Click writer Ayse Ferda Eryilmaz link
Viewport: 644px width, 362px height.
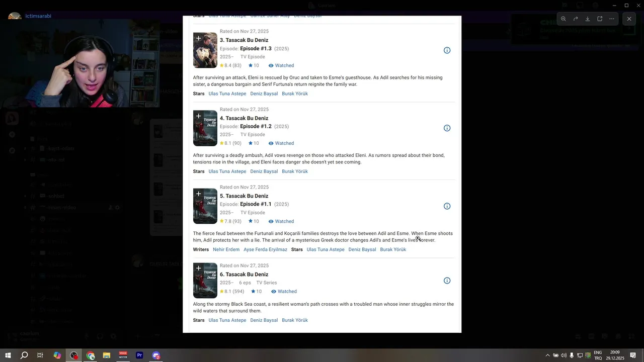point(265,249)
